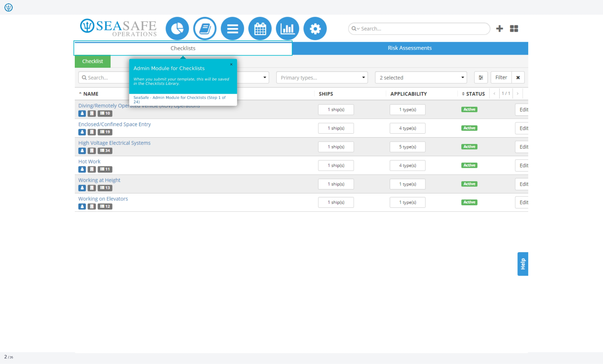Screen dimensions: 603x364
Task: Click 4 type(s) for Enclosed Space row
Action: pyautogui.click(x=408, y=128)
